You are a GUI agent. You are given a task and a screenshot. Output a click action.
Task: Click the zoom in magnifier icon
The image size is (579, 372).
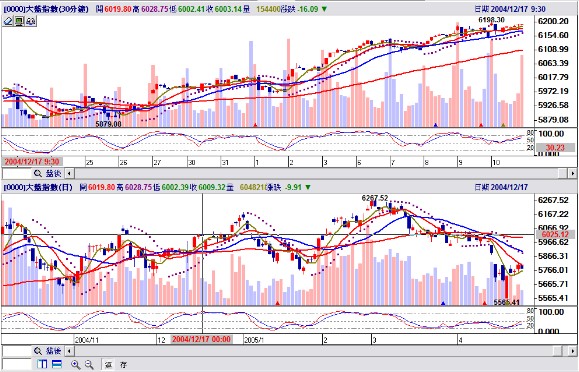click(76, 365)
